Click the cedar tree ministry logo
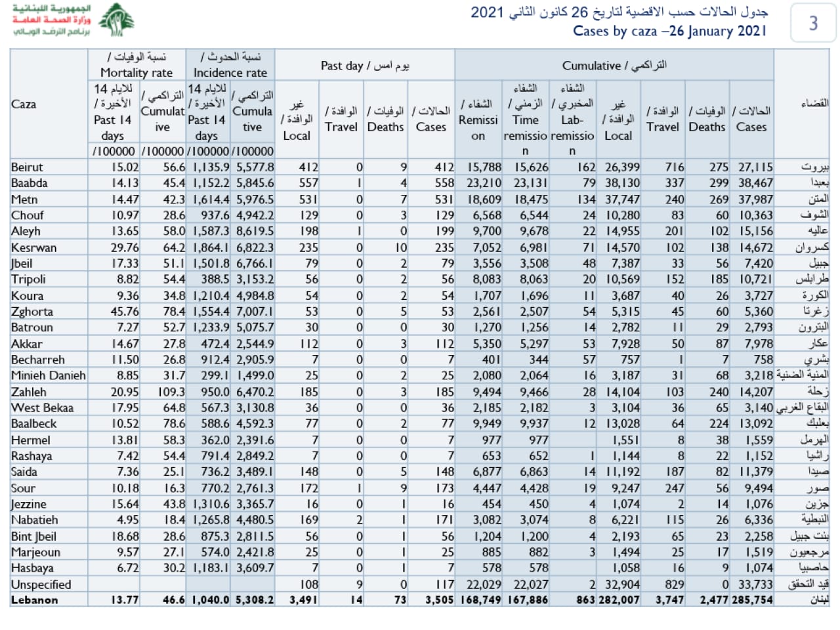 [x=116, y=20]
